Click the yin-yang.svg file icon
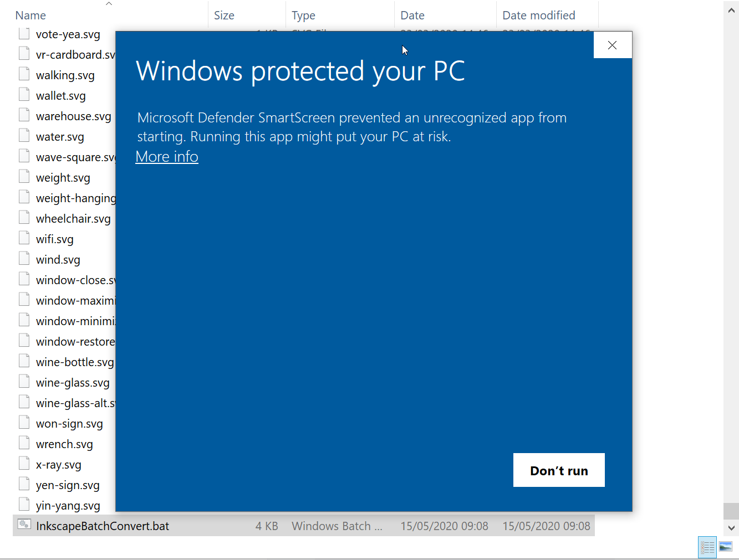This screenshot has width=739, height=560. pyautogui.click(x=24, y=505)
